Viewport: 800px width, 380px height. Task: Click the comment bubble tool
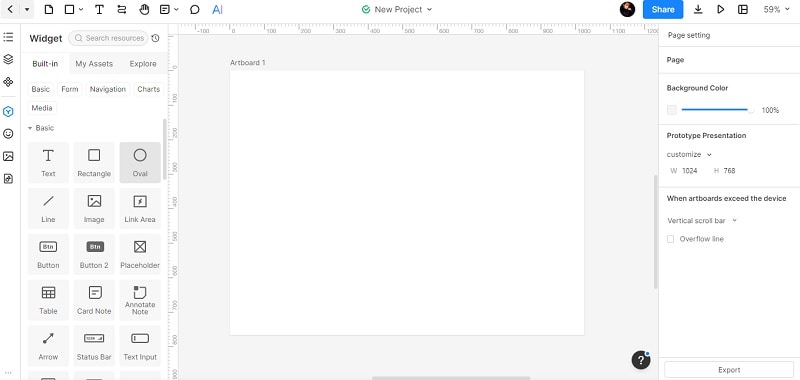[194, 9]
